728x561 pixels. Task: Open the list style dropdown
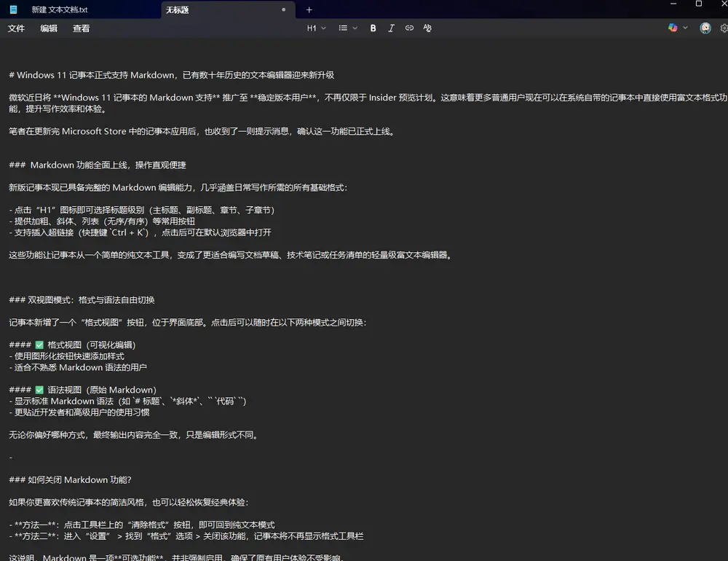click(348, 28)
